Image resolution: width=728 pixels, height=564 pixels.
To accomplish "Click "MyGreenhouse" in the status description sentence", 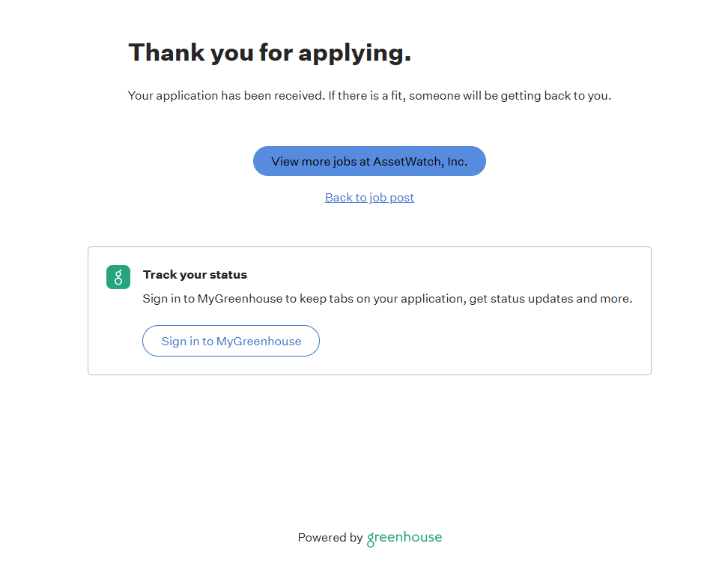I will [x=240, y=299].
